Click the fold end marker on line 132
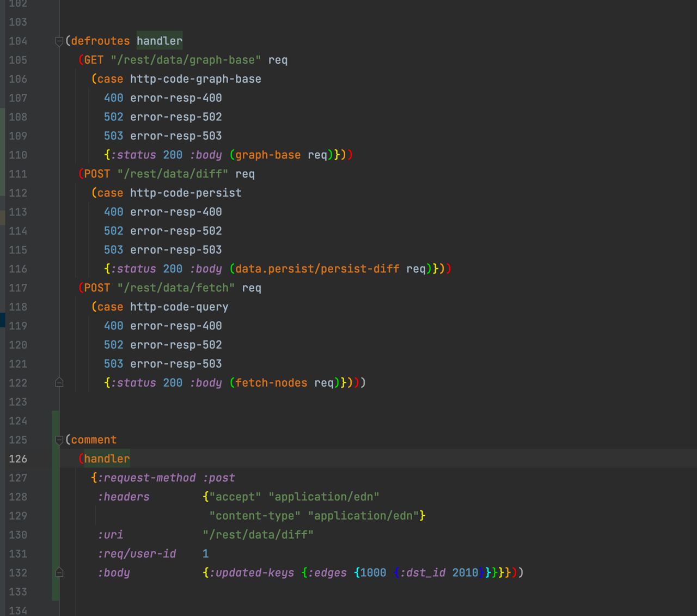Image resolution: width=697 pixels, height=616 pixels. pos(59,572)
